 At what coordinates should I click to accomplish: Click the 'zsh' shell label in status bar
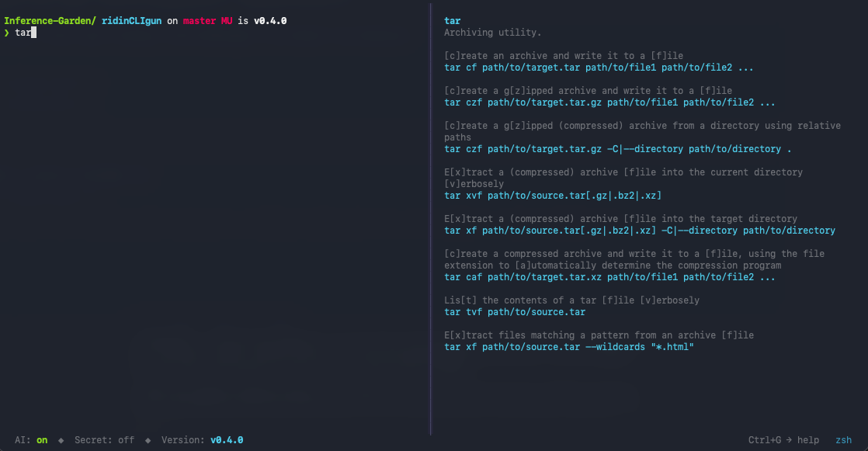[x=844, y=440]
